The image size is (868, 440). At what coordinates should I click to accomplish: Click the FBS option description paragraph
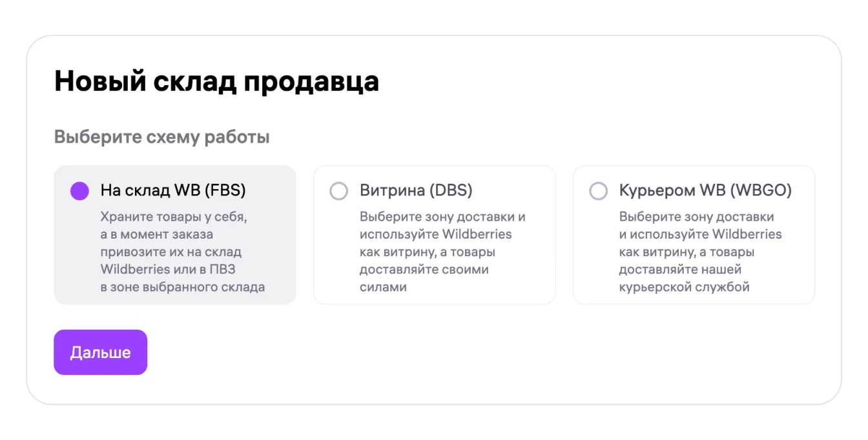point(182,252)
